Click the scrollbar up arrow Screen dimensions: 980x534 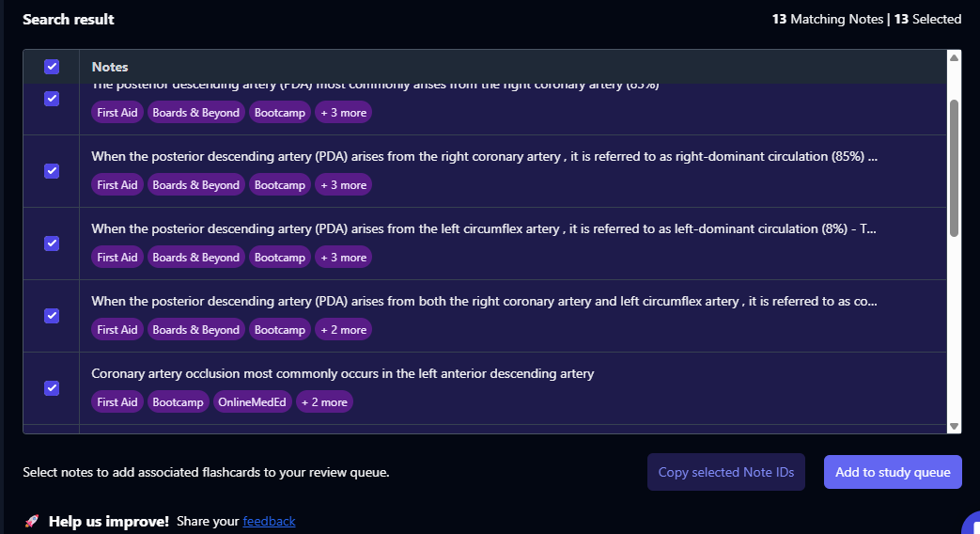(955, 58)
